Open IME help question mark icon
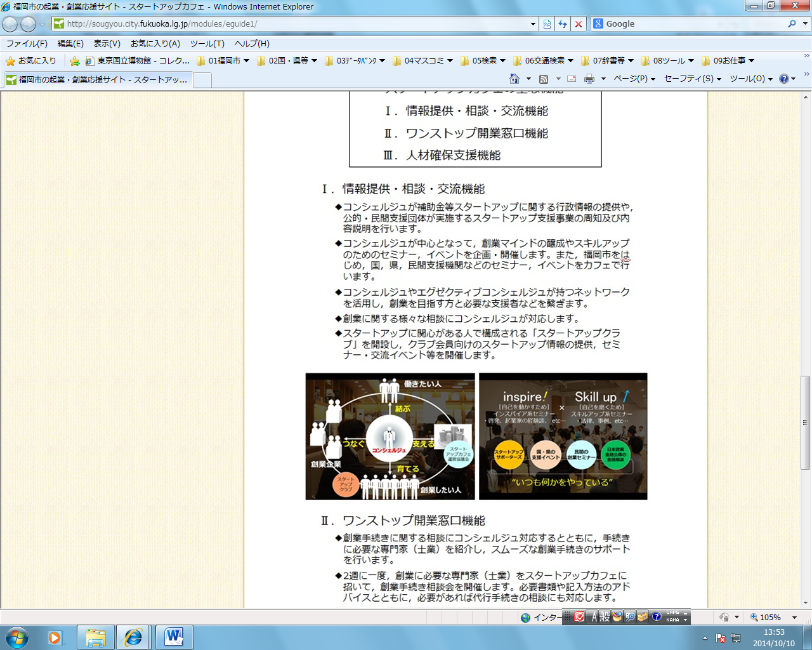Viewport: 812px width, 650px height. click(657, 616)
